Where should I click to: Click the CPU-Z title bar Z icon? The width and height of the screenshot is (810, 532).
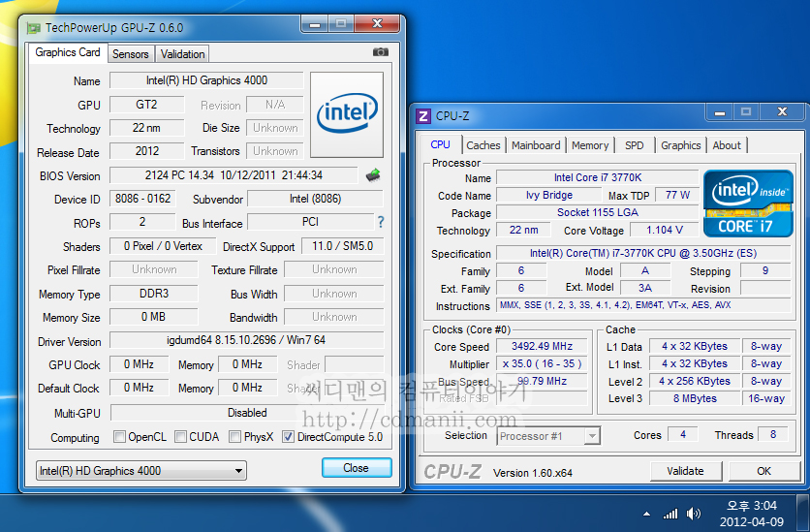423,115
